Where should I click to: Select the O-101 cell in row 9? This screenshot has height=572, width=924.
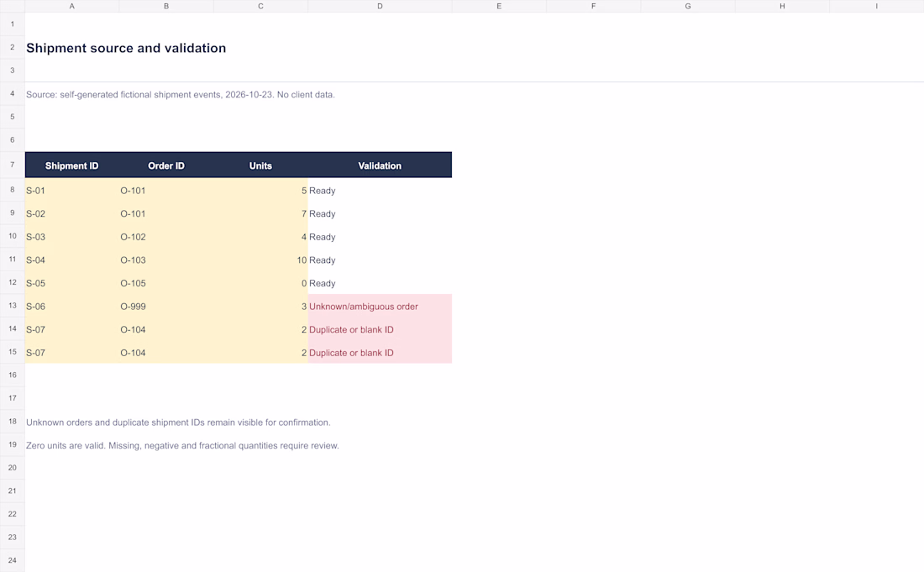(x=166, y=213)
